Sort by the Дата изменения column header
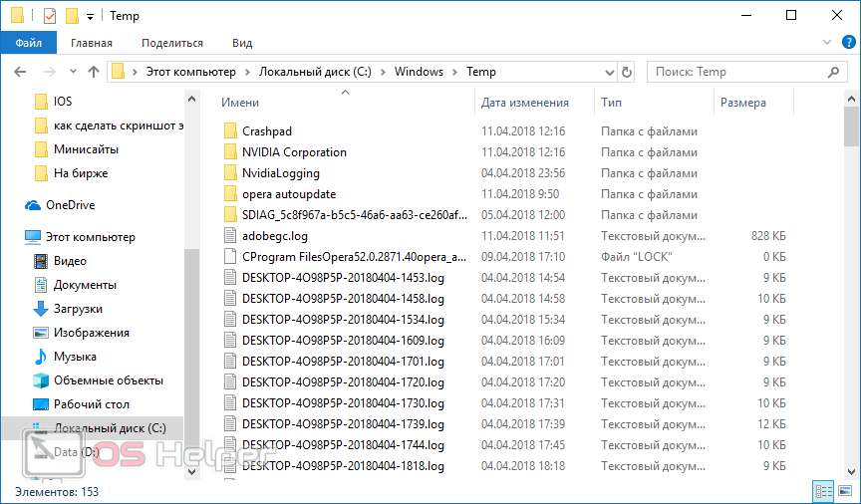This screenshot has height=504, width=861. (x=525, y=103)
